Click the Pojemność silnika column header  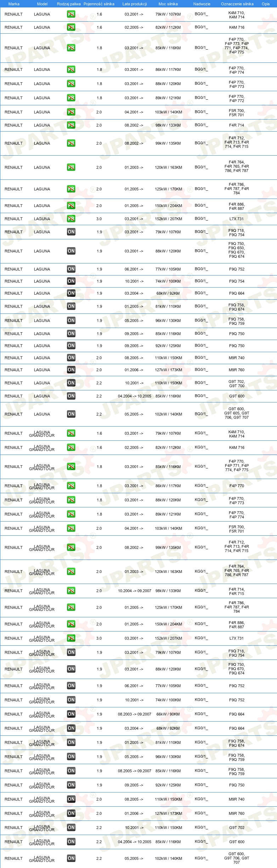[99, 4]
